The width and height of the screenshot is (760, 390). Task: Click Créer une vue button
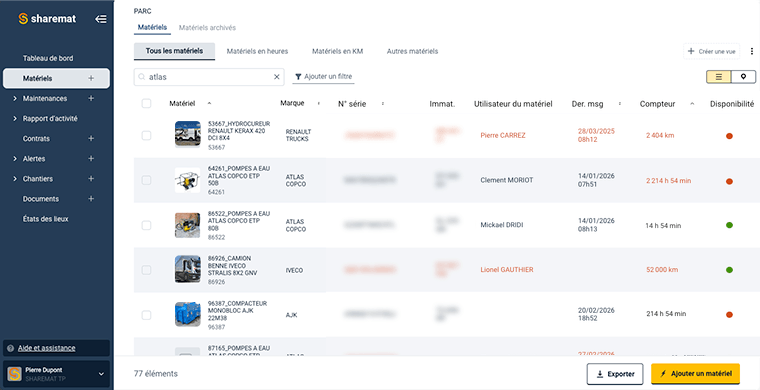[712, 51]
